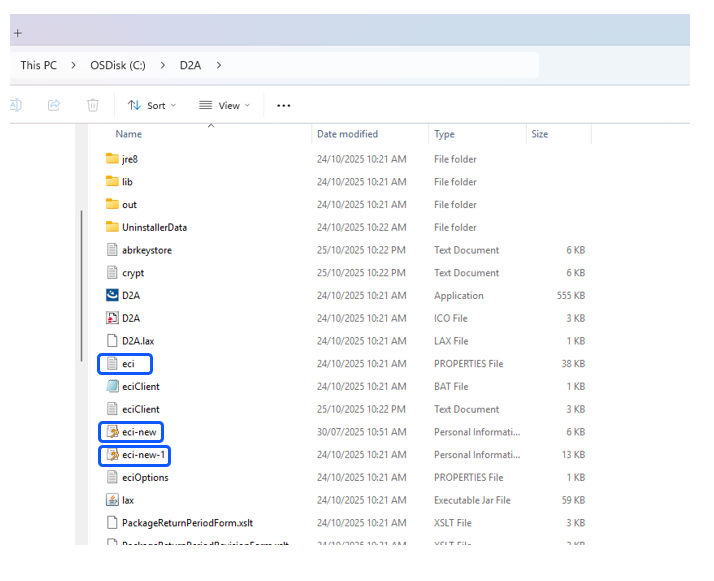The height and width of the screenshot is (581, 714).
Task: Select the D2A application icon
Action: pyautogui.click(x=112, y=295)
